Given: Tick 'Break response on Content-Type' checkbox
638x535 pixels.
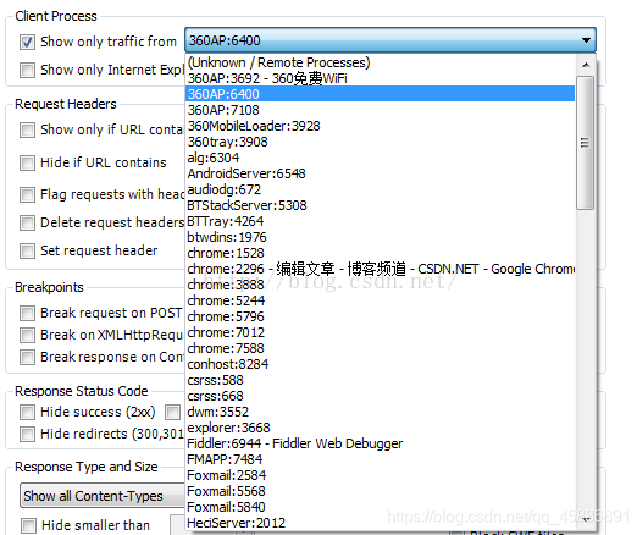Looking at the screenshot, I should click(27, 357).
